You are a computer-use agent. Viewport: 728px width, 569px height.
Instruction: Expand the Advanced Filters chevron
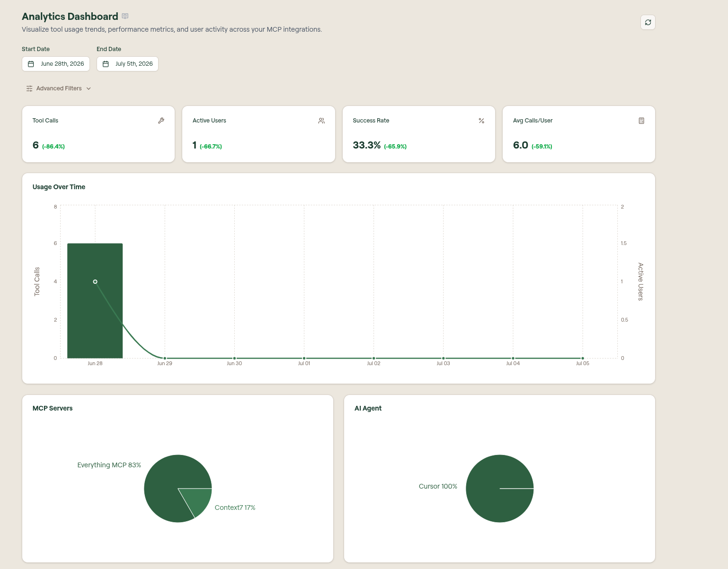[89, 88]
